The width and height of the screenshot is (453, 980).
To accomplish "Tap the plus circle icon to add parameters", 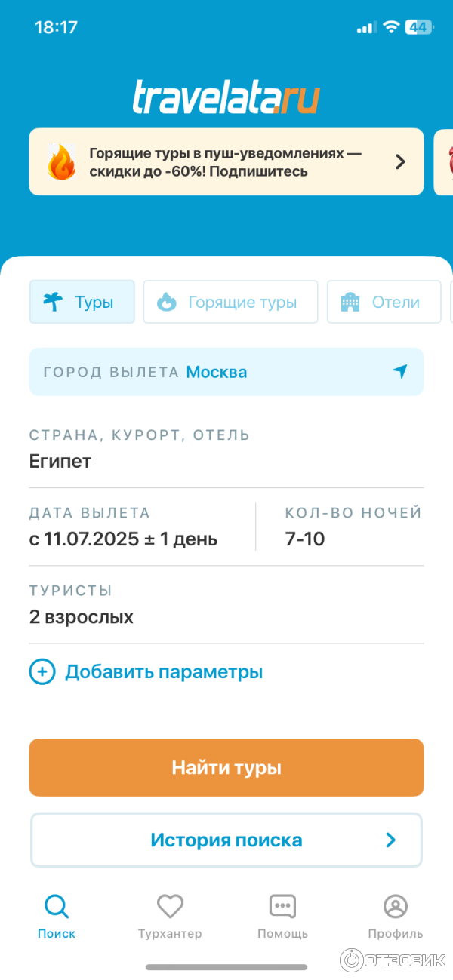I will click(x=42, y=671).
